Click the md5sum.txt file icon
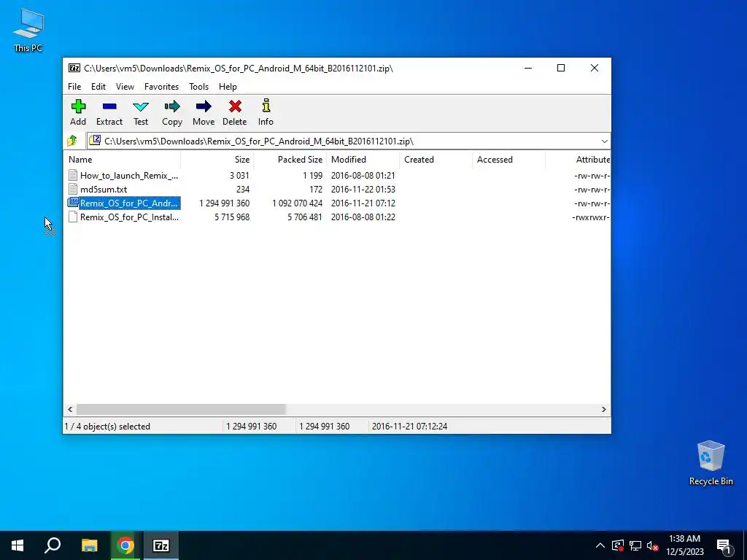The image size is (747, 560). tap(72, 189)
